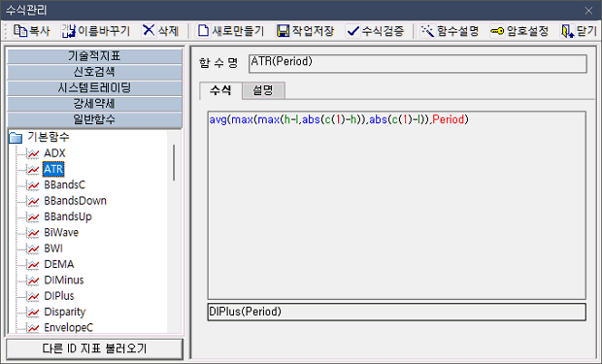The image size is (602, 364).
Task: Click the chart icon beside BiWave
Action: [x=33, y=233]
